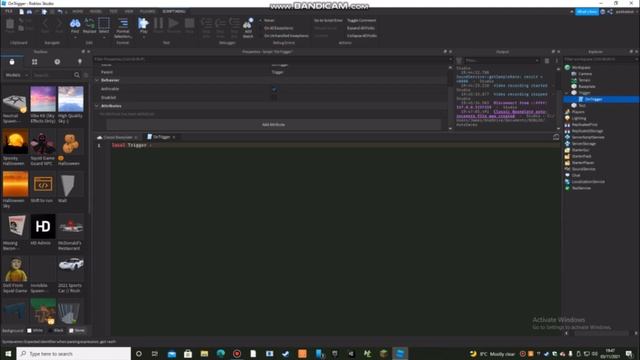Open the Output filter dropdown arrow
640x360 pixels.
537,60
